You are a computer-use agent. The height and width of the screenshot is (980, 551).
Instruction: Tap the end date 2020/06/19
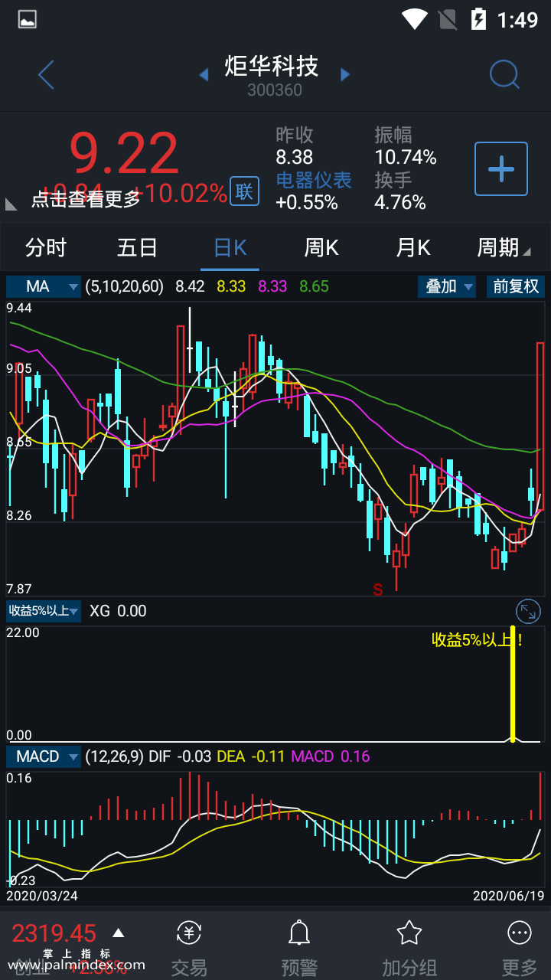pyautogui.click(x=508, y=895)
